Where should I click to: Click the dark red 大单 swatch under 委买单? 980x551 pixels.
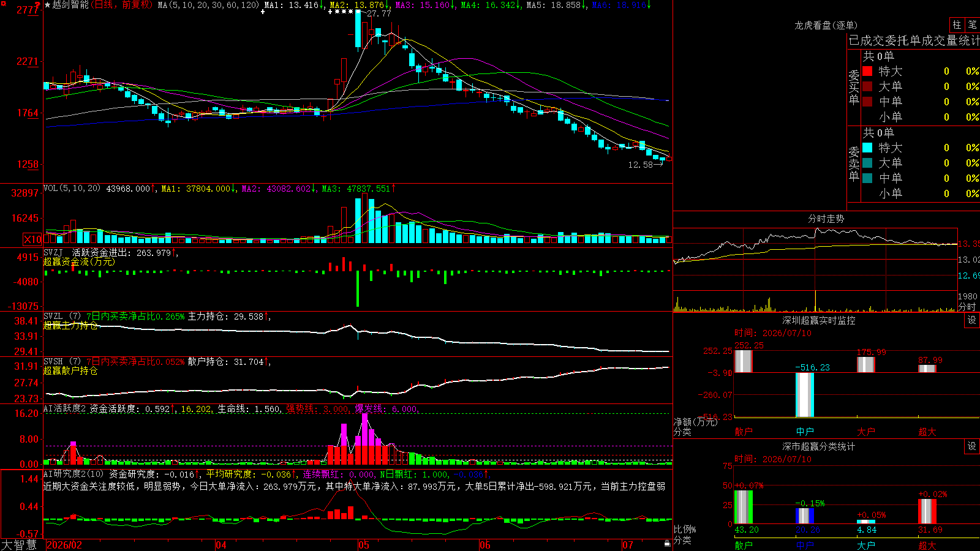pyautogui.click(x=867, y=86)
